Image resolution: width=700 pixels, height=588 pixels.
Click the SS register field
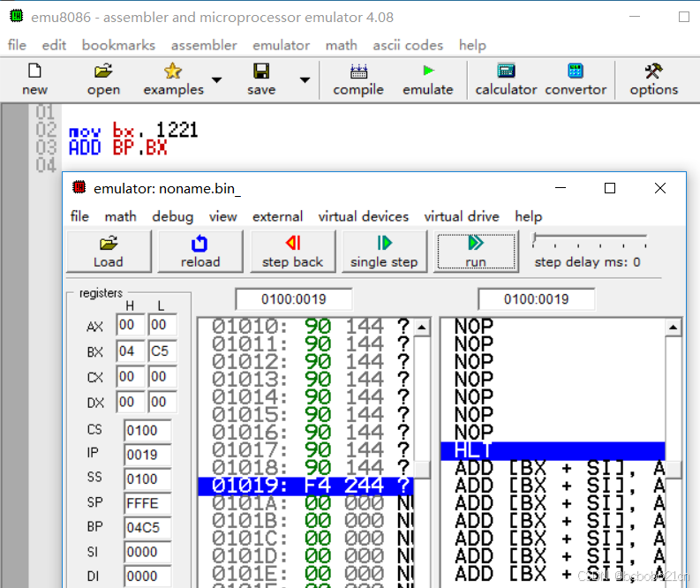coord(147,479)
